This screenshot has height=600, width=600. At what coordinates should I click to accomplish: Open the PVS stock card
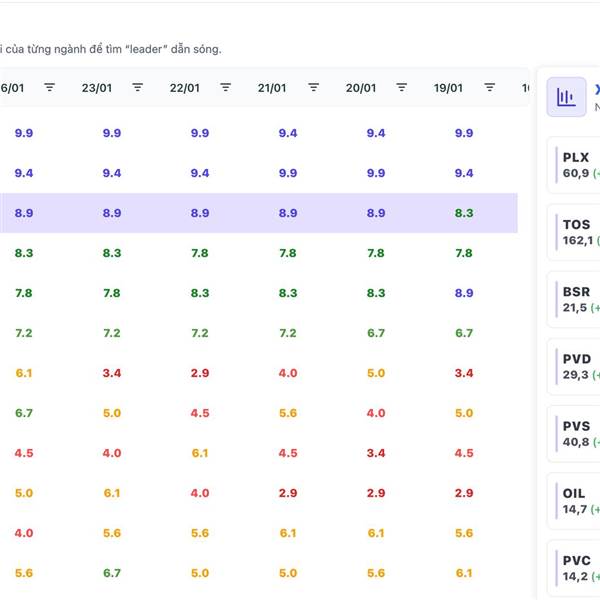point(577,434)
